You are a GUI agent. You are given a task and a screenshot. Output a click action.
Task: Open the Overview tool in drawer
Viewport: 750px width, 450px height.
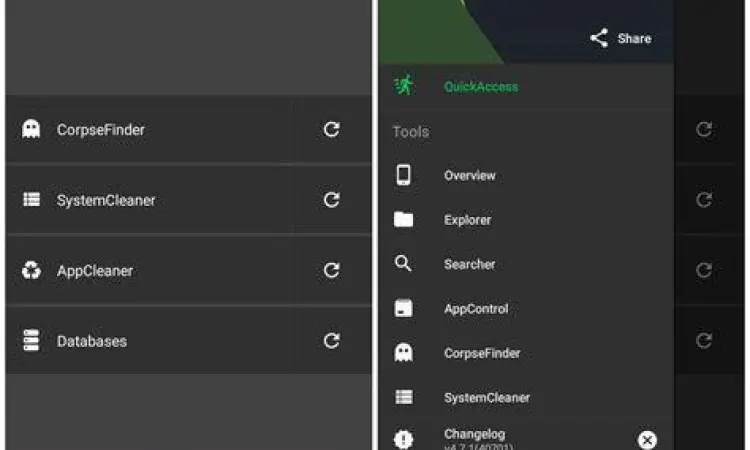coord(470,176)
